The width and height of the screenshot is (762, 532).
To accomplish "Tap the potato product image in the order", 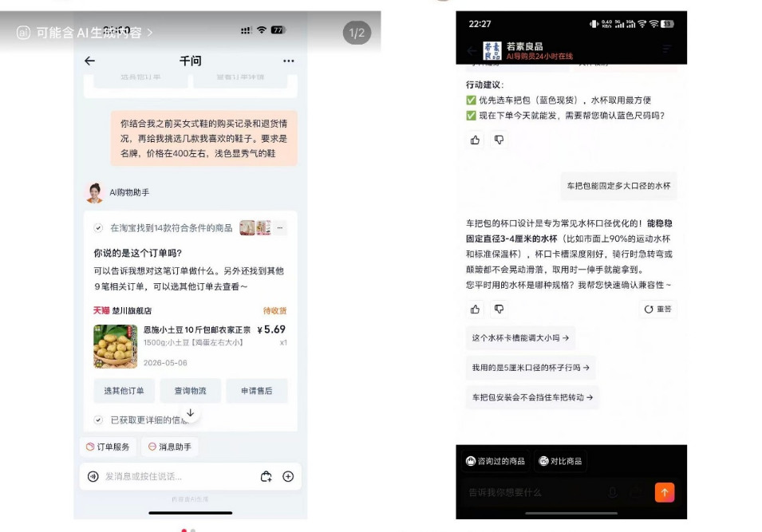I will coord(115,346).
